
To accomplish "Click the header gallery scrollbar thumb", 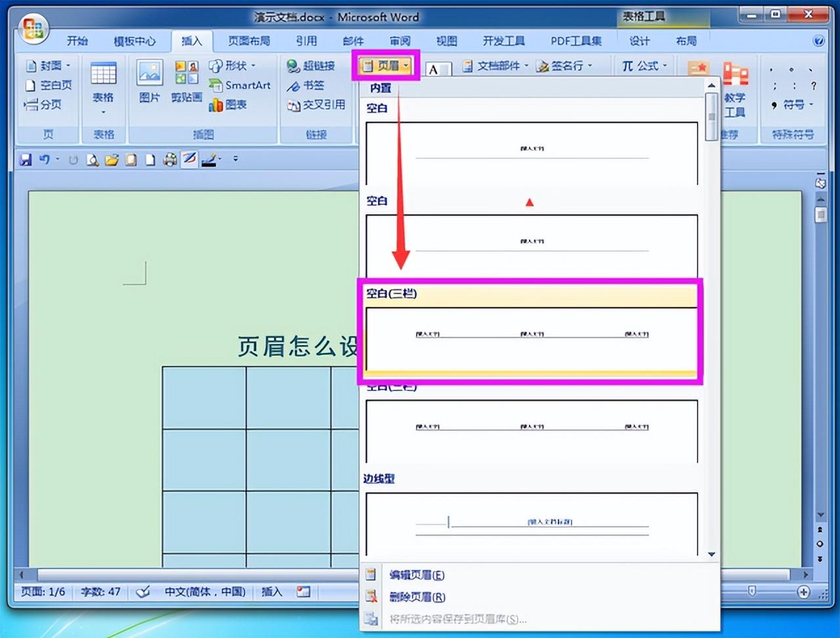I will point(711,117).
